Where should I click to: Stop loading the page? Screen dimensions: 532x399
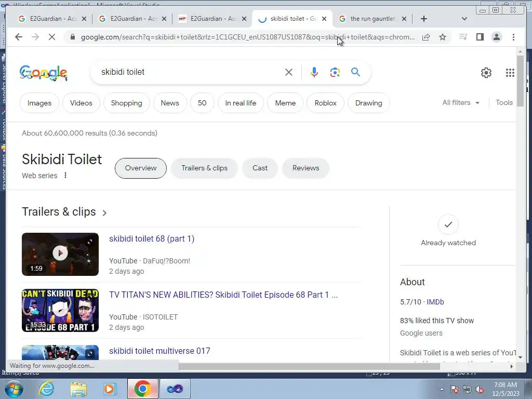coord(52,37)
